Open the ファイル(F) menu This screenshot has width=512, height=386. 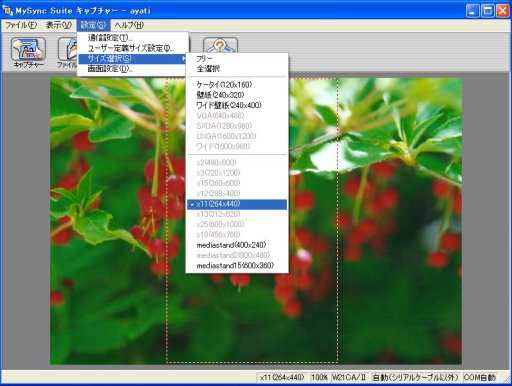point(21,25)
